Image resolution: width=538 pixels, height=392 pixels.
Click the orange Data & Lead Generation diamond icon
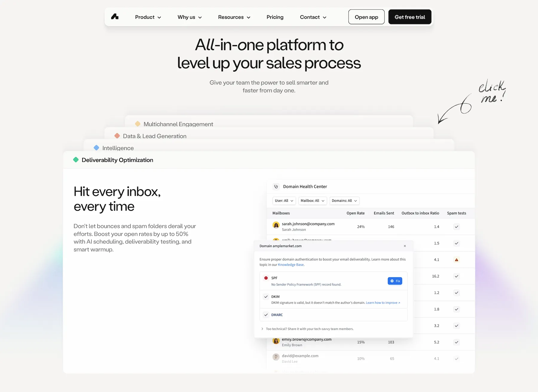117,136
